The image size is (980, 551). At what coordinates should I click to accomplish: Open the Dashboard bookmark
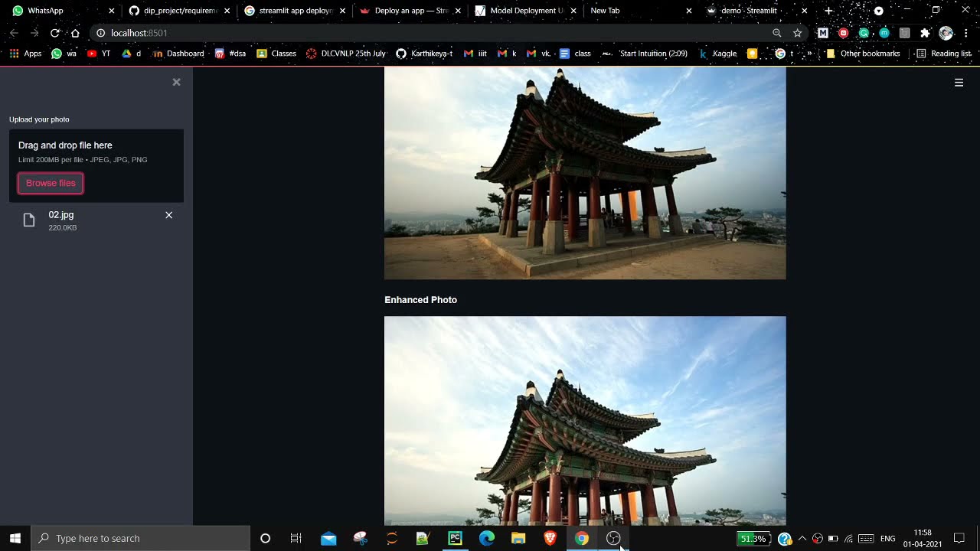click(x=178, y=54)
